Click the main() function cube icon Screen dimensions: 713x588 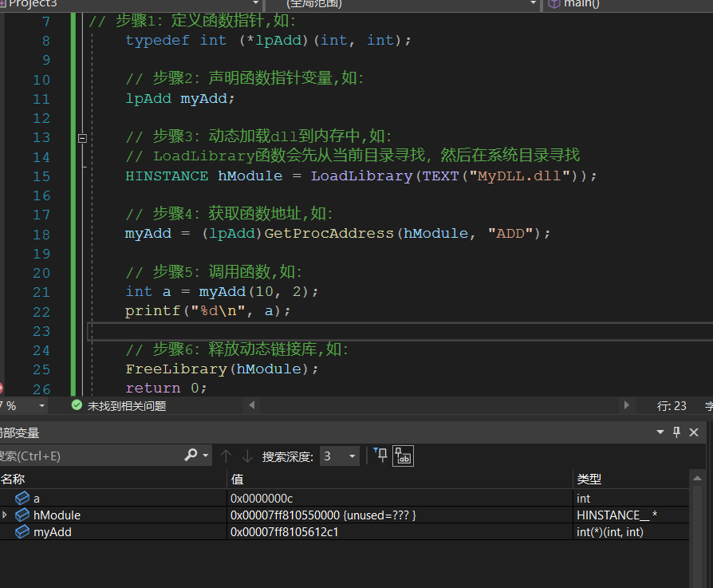[x=553, y=3]
